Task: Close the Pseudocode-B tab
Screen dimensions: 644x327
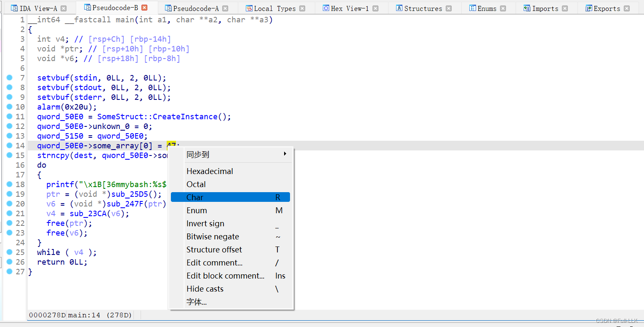Action: pos(144,8)
